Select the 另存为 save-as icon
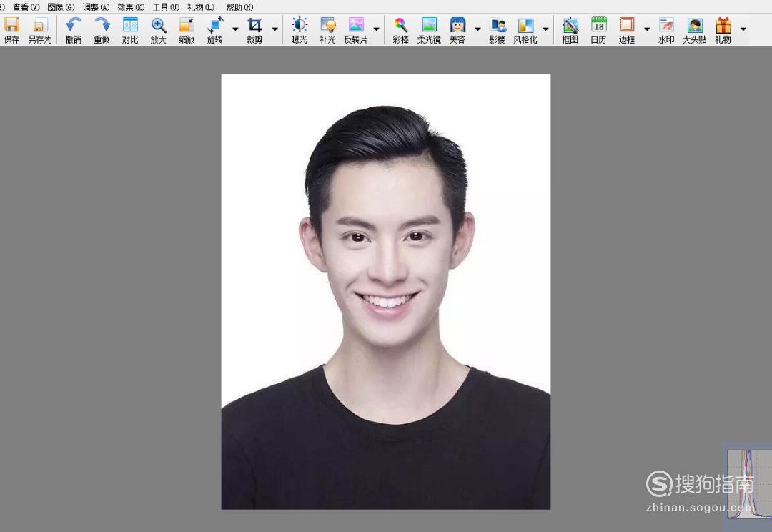The image size is (772, 532). (x=40, y=30)
